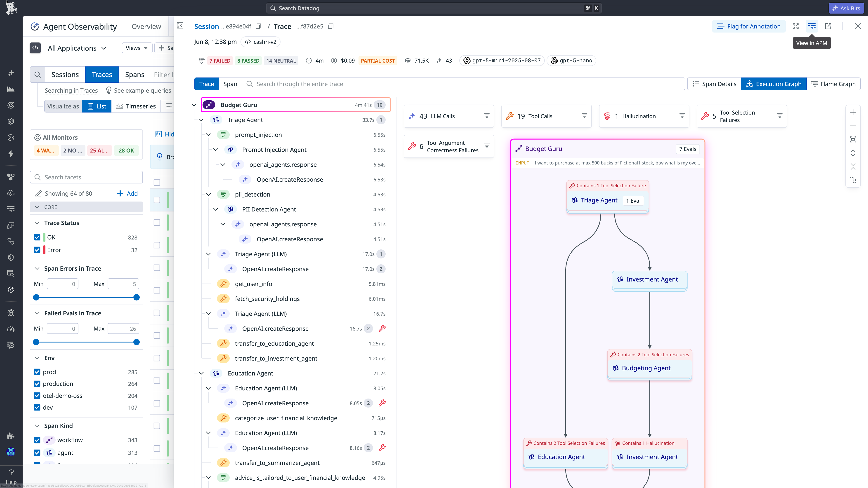This screenshot has height=488, width=868.
Task: Switch to the Sessions tab
Action: (65, 74)
